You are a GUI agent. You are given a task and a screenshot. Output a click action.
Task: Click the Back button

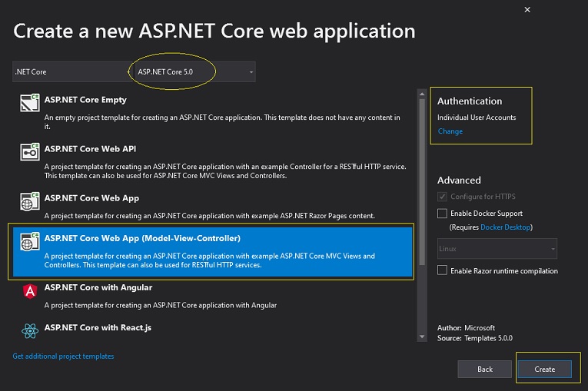click(484, 369)
